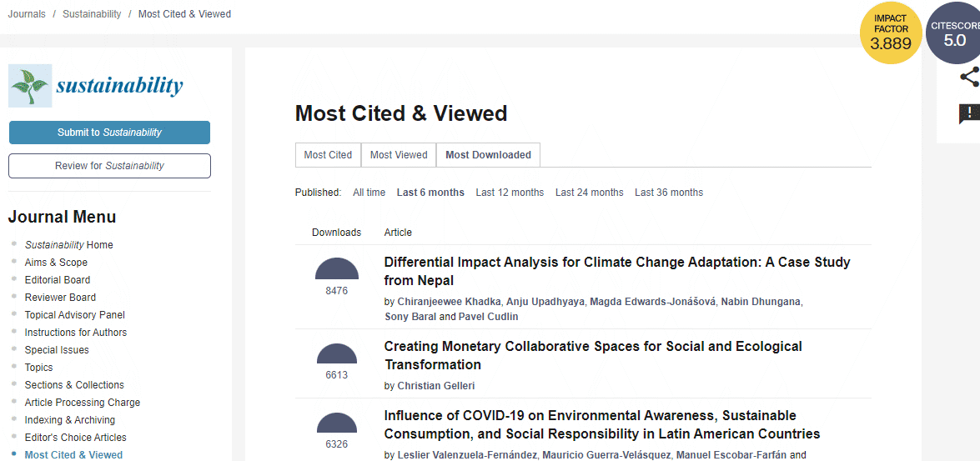Open Editorial Board menu item
This screenshot has width=980, height=461.
[58, 280]
